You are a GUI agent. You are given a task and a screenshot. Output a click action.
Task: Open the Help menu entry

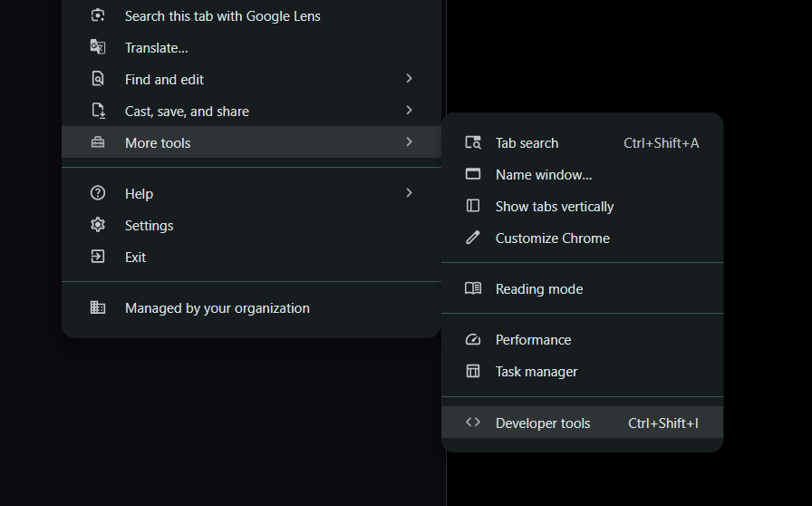click(x=251, y=193)
